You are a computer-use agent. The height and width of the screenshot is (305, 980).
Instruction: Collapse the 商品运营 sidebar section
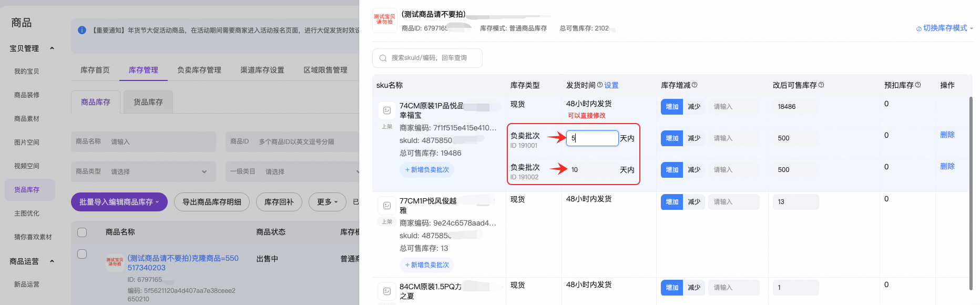(52, 261)
